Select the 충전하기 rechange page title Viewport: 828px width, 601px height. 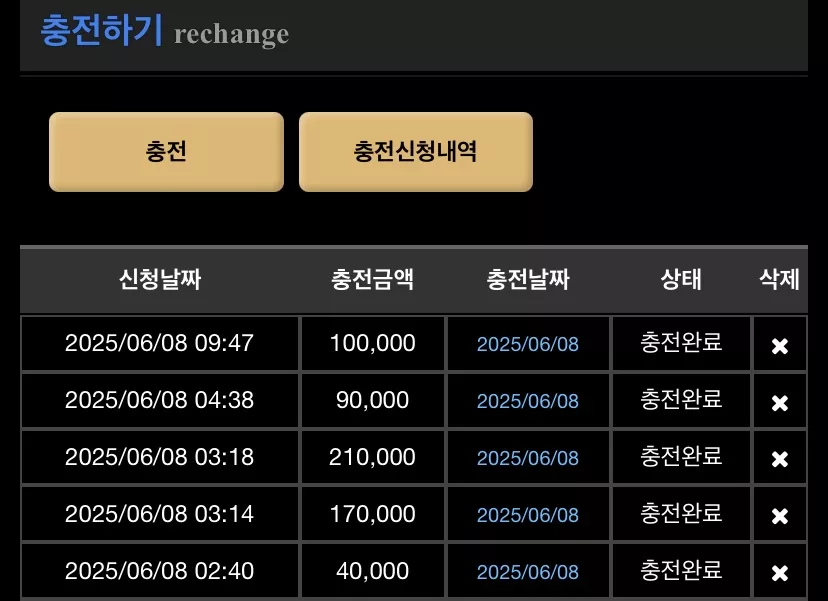tap(165, 31)
